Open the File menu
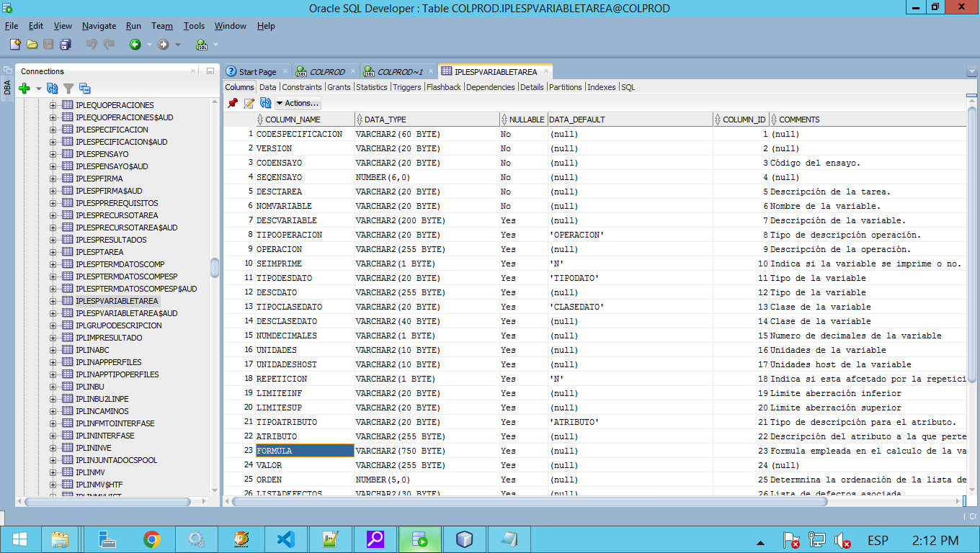The image size is (980, 553). pyautogui.click(x=12, y=26)
